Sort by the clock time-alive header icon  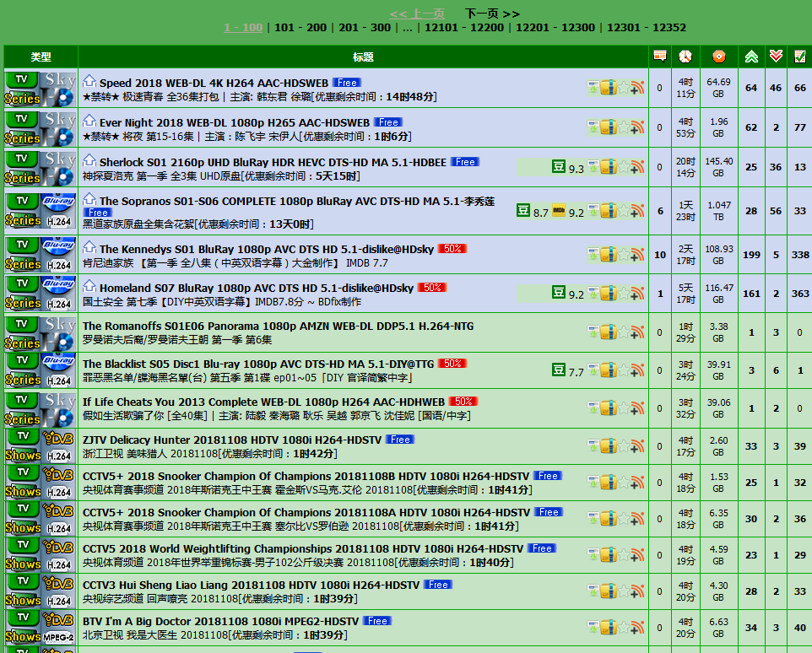(685, 57)
